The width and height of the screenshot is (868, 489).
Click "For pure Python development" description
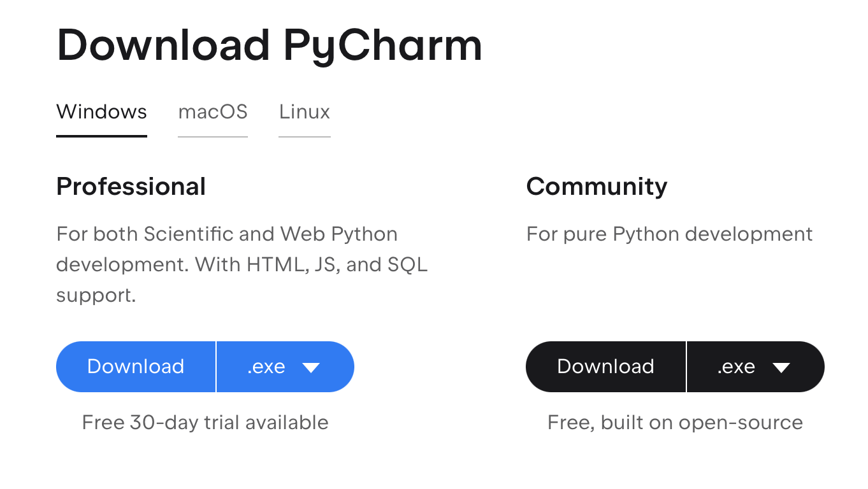670,234
